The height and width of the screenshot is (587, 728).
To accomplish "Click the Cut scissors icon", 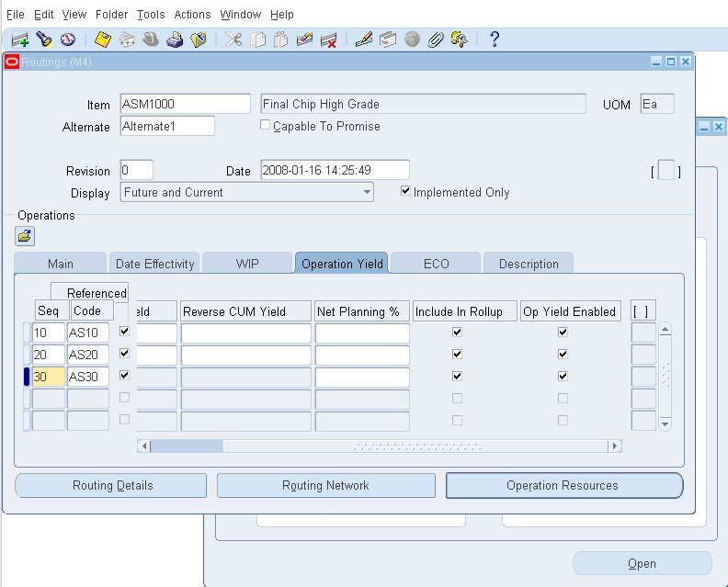I will [233, 40].
